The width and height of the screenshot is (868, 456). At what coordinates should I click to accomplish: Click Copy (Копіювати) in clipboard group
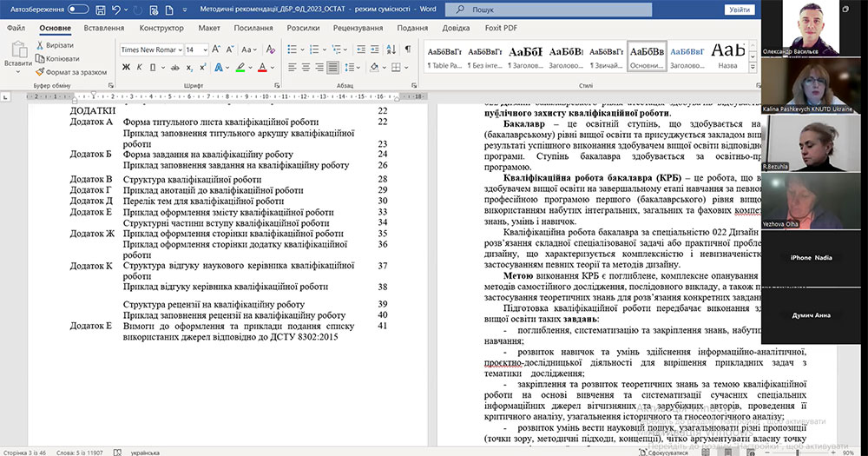[57, 58]
